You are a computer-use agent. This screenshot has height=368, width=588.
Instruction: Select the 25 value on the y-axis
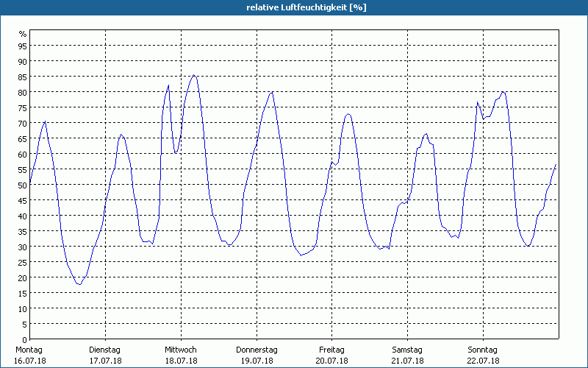pyautogui.click(x=23, y=262)
